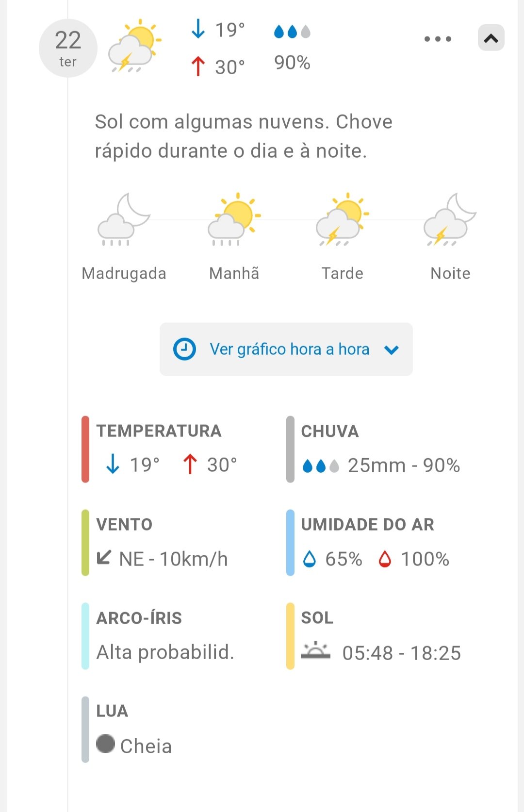Viewport: 524px width, 812px height.
Task: Click the clock icon in hourly button
Action: [184, 349]
